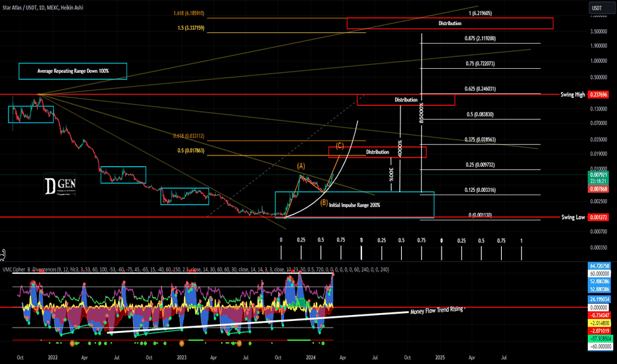This screenshot has height=364, width=617.
Task: Select the 0.25 (0.009732) level label
Action: click(480, 165)
